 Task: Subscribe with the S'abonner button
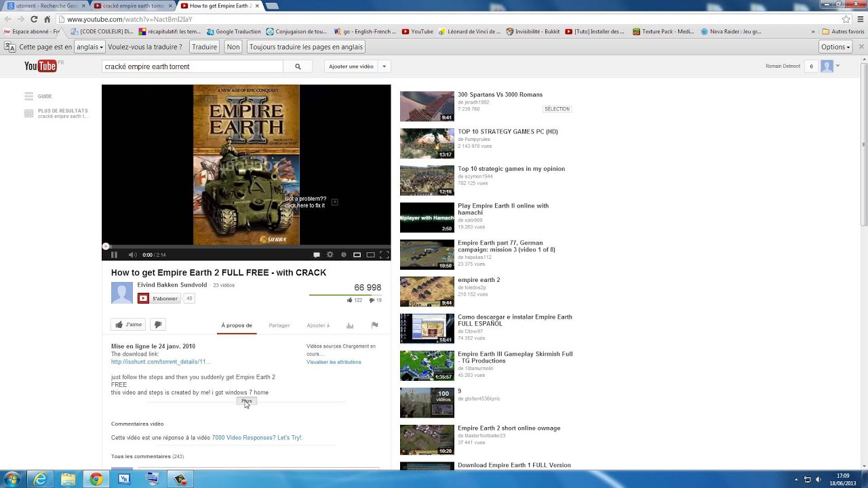(159, 298)
